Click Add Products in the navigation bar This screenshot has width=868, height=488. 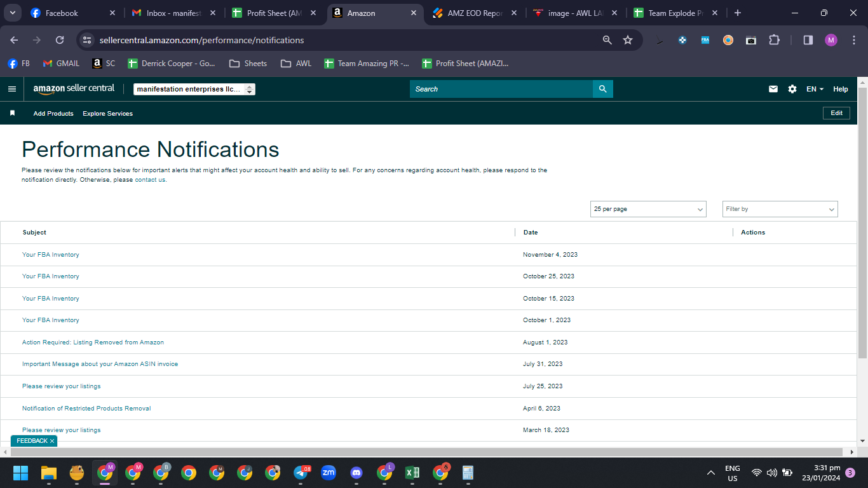click(53, 114)
